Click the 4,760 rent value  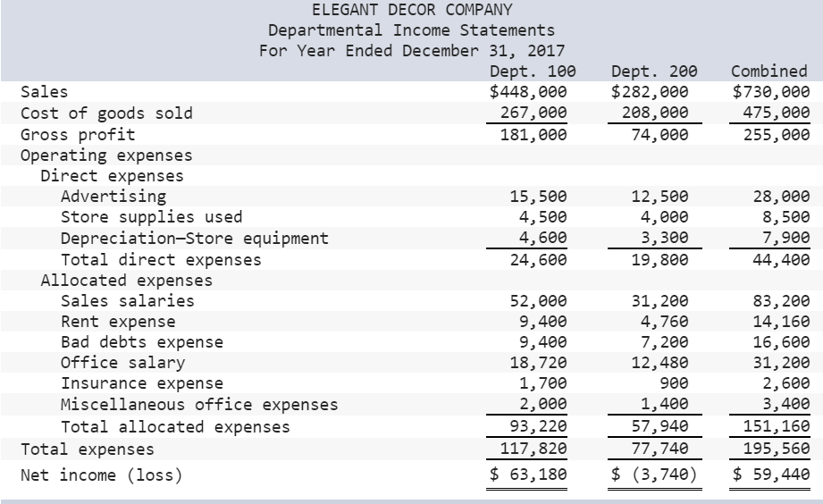click(x=665, y=322)
